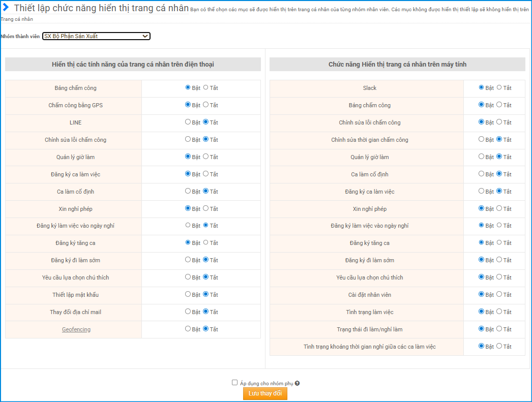Click the blue arrow icon beside page title
The height and width of the screenshot is (402, 532).
[6, 8]
